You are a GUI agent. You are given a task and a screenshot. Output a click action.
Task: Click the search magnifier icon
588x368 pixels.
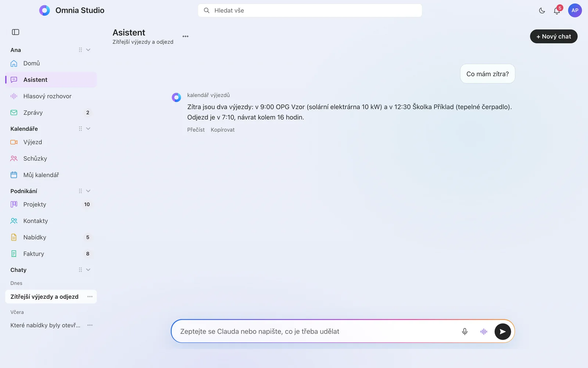pyautogui.click(x=207, y=11)
